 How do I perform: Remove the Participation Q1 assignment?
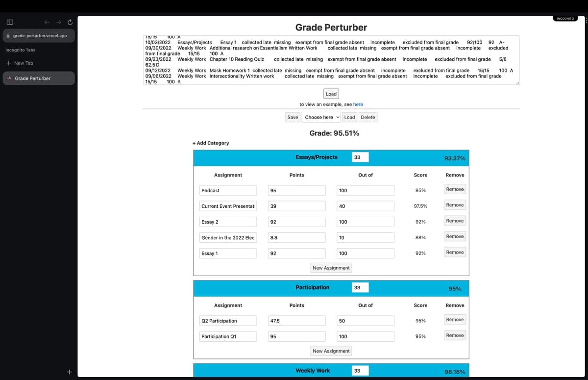(454, 335)
